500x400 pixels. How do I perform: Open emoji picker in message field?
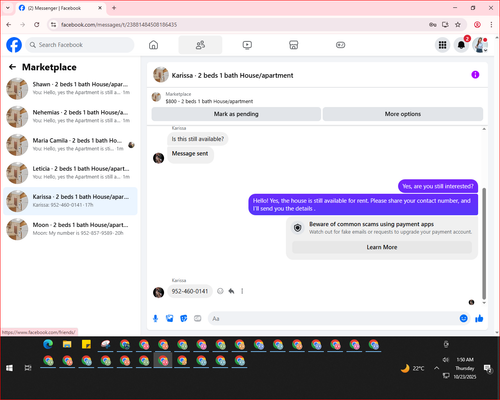(x=464, y=318)
